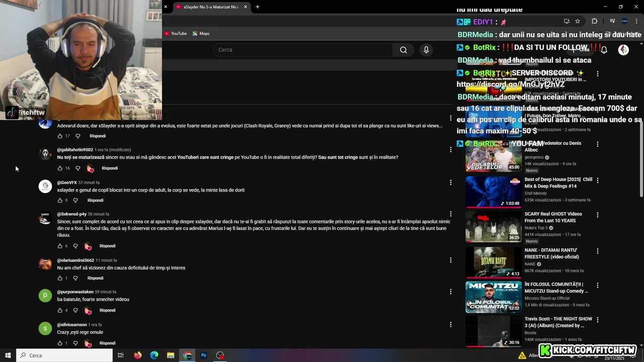644x362 pixels.
Task: Open @GeoVFX profile avatar
Action: tap(45, 187)
